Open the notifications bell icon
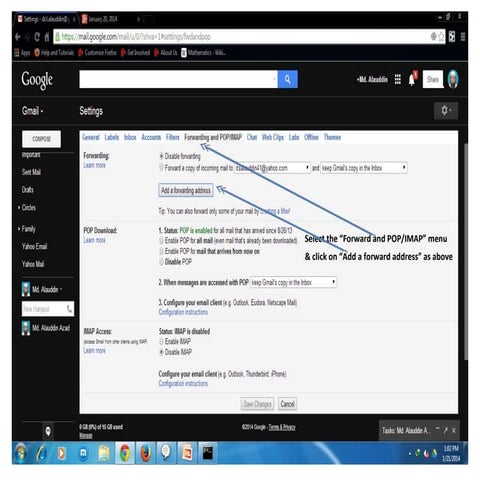 (x=412, y=79)
